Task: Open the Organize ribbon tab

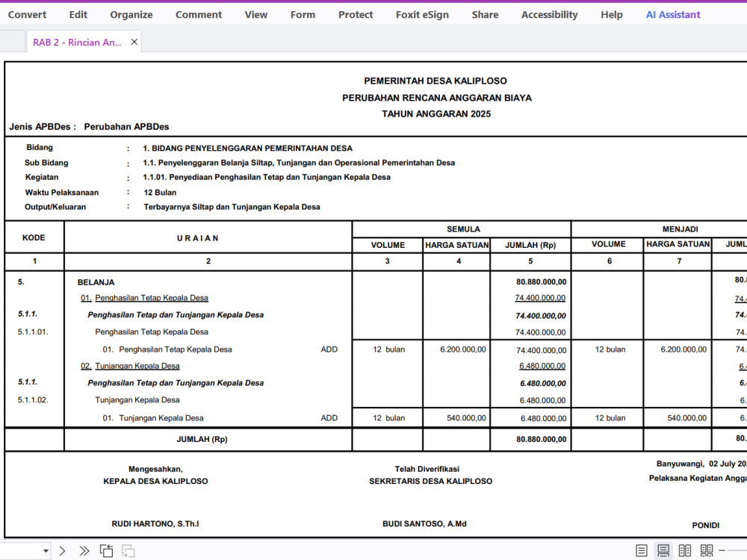Action: tap(131, 15)
